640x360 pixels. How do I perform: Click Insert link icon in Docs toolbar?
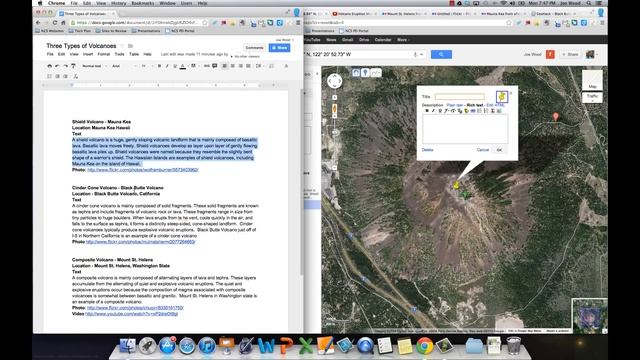pos(207,66)
